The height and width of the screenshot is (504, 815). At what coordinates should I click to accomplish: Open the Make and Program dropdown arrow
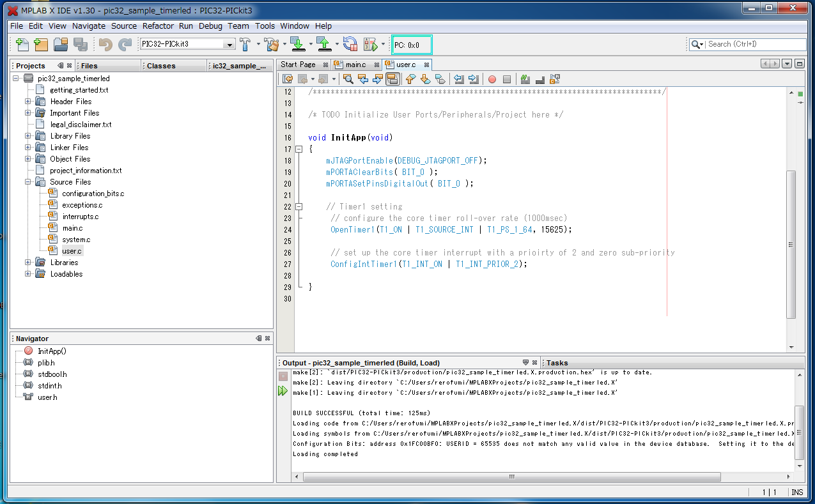coord(310,44)
